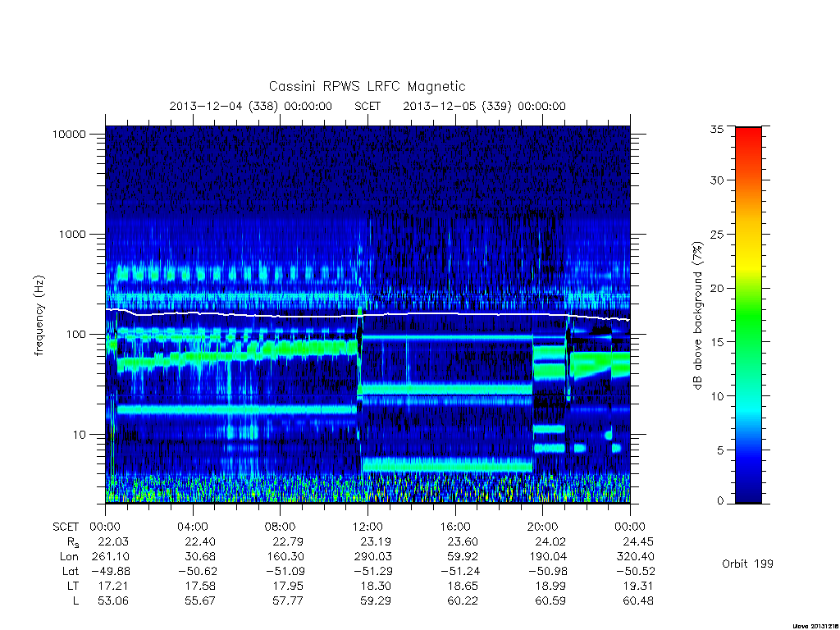Click time axis label 08:00

tap(281, 527)
